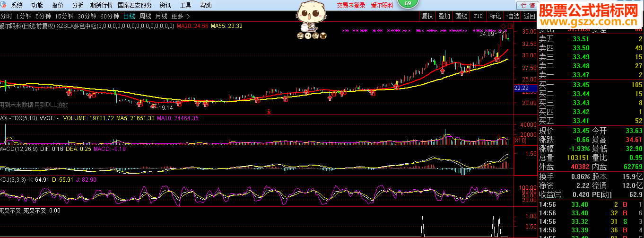Image resolution: width=644 pixels, height=238 pixels.
Task: Click the 卖一 33.47 order row
Action: [x=591, y=75]
